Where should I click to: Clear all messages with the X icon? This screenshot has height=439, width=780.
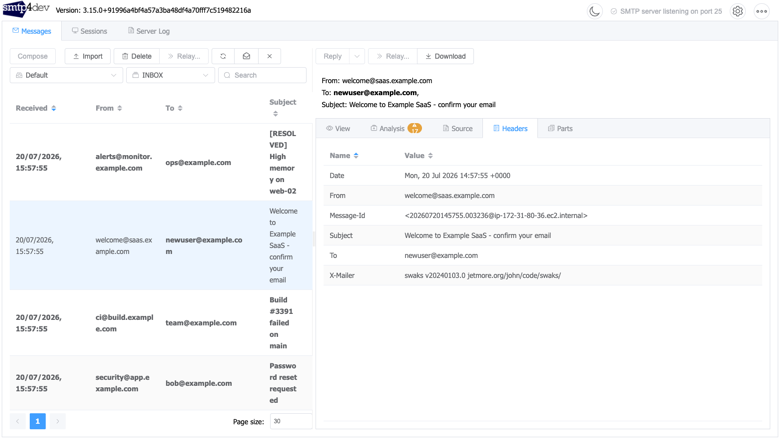[269, 56]
